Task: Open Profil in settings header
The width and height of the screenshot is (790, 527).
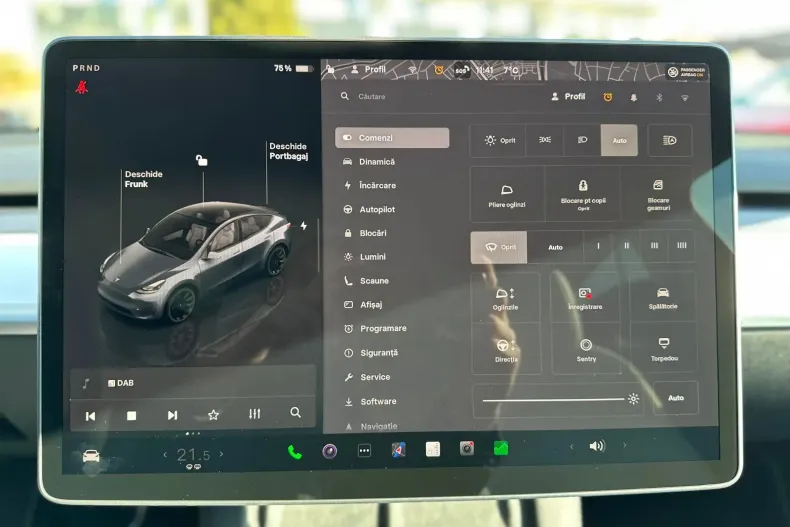Action: 568,96
